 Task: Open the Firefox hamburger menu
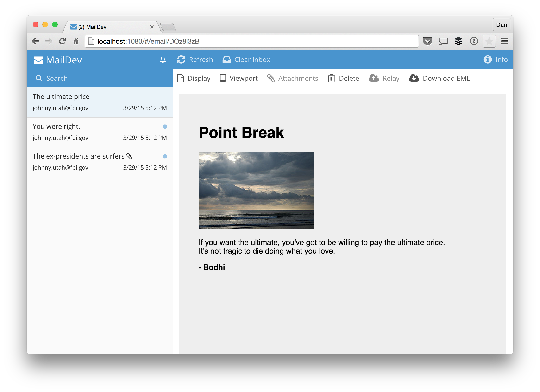[504, 41]
